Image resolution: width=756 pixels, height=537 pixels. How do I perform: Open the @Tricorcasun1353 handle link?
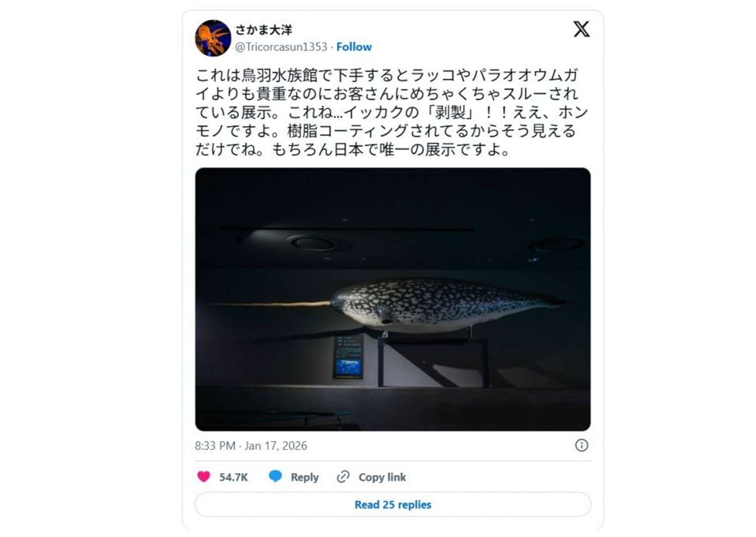(x=281, y=47)
